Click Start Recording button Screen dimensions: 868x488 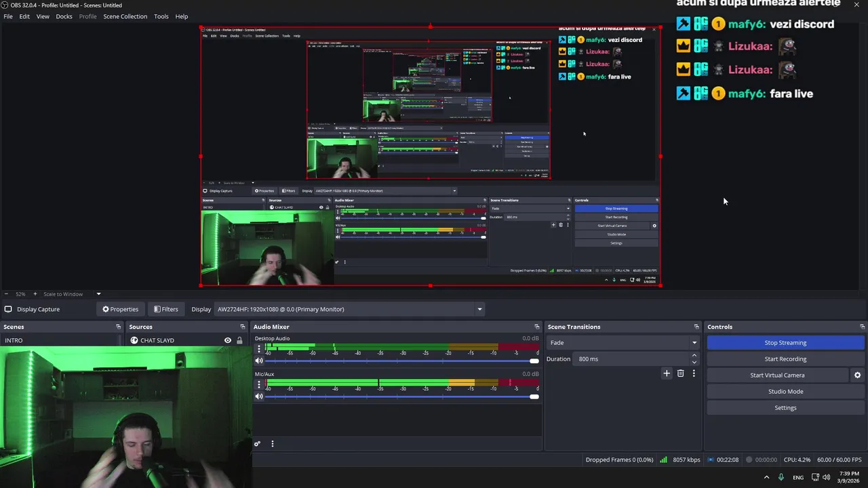785,359
